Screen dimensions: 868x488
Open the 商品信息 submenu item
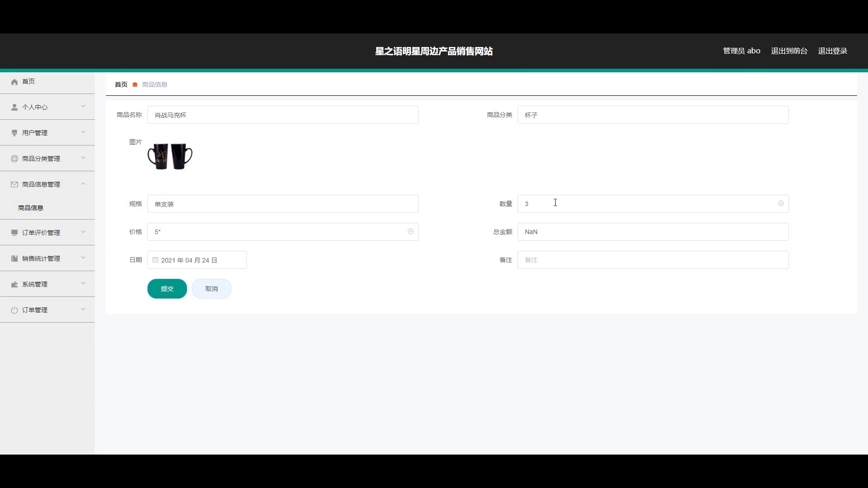[x=31, y=208]
